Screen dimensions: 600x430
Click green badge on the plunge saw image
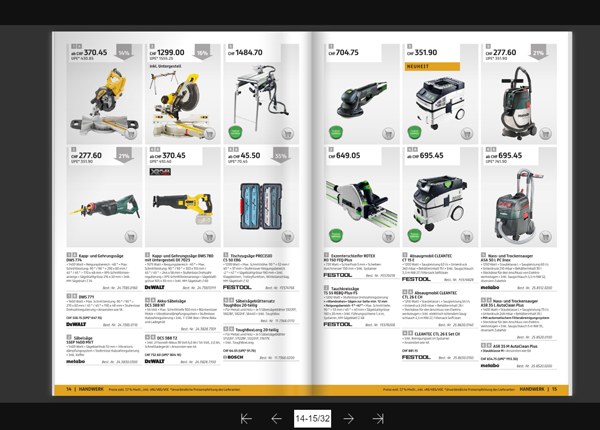[336, 235]
